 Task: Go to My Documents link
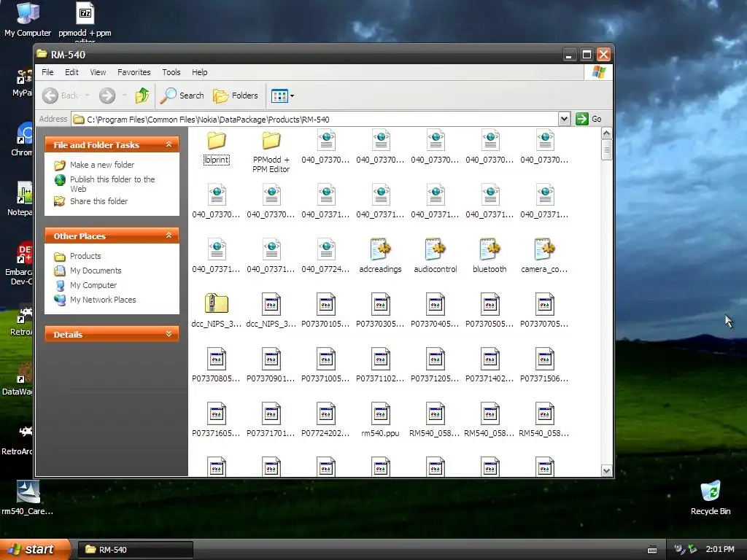click(96, 271)
